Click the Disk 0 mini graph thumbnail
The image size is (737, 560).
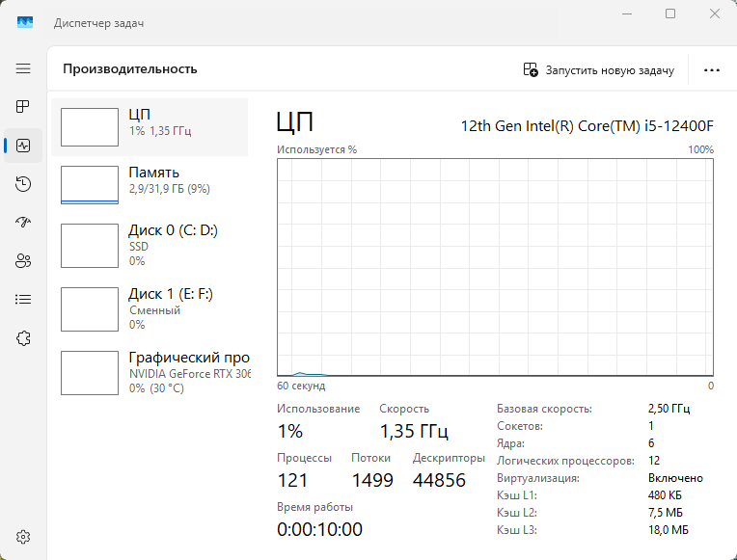pyautogui.click(x=89, y=245)
